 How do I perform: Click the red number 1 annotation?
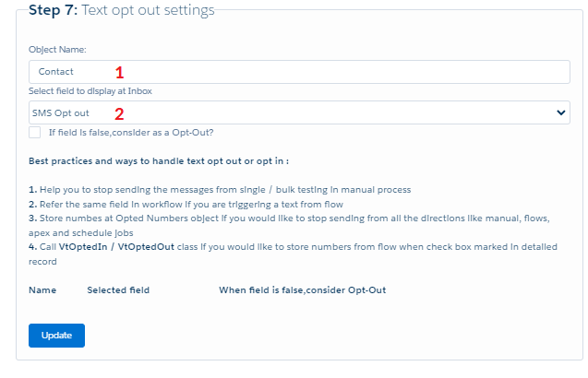coord(118,71)
